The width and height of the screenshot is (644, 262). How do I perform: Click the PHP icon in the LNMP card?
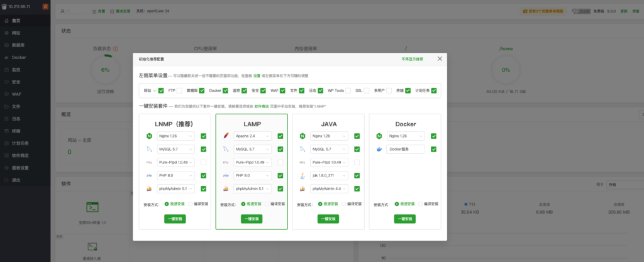(149, 175)
